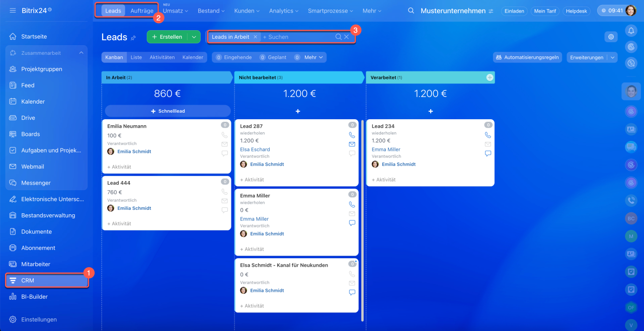Click the notifications bell icon

click(x=631, y=31)
